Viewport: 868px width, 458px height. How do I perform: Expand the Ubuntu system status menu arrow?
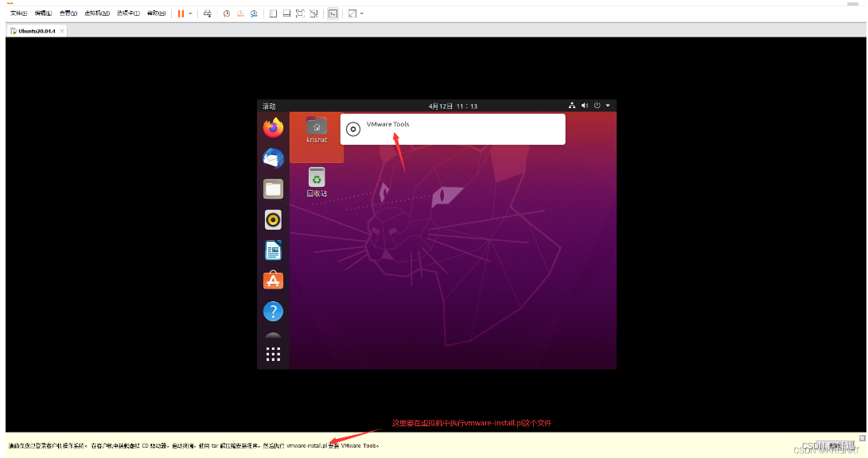[607, 105]
